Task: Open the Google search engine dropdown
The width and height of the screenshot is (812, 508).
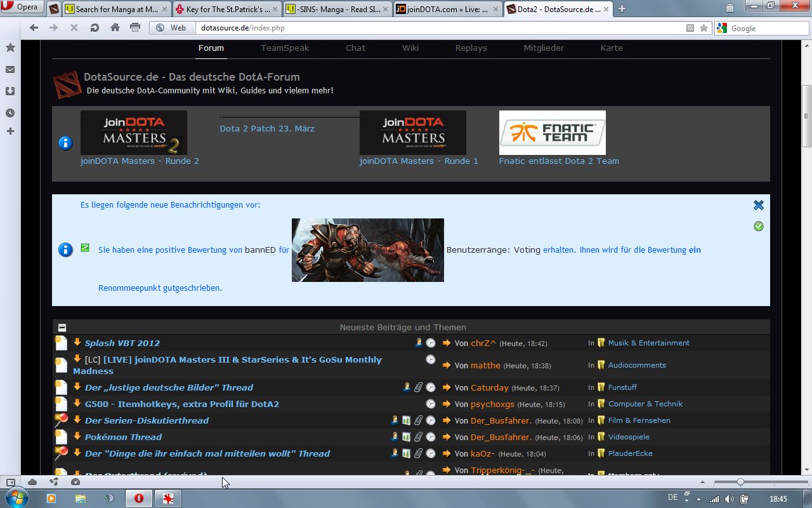Action: click(722, 28)
